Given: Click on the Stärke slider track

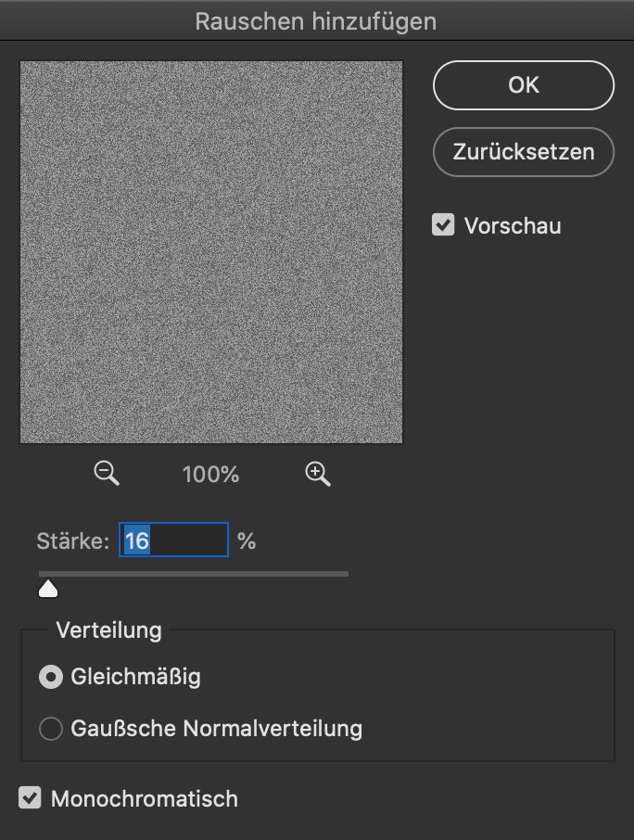Looking at the screenshot, I should [194, 574].
